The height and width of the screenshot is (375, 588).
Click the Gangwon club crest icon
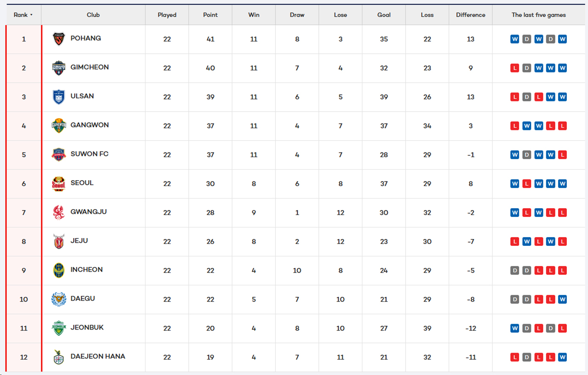[58, 126]
